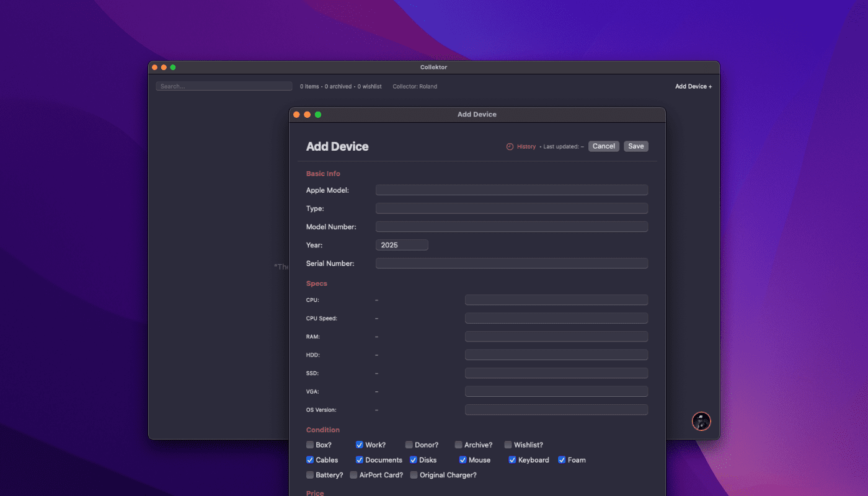Viewport: 868px width, 496px height.
Task: Click the '0 items • 0 archived • 0 wishlist' status text
Action: (341, 86)
